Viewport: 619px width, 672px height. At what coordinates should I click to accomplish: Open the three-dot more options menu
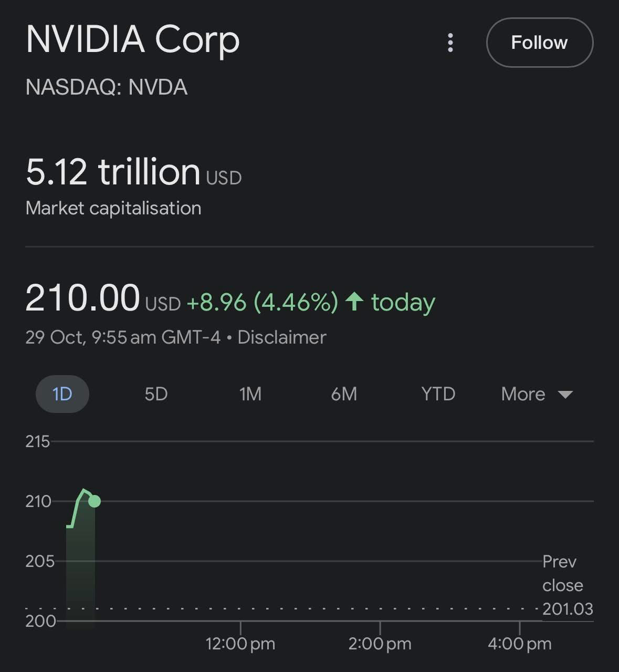pos(450,43)
